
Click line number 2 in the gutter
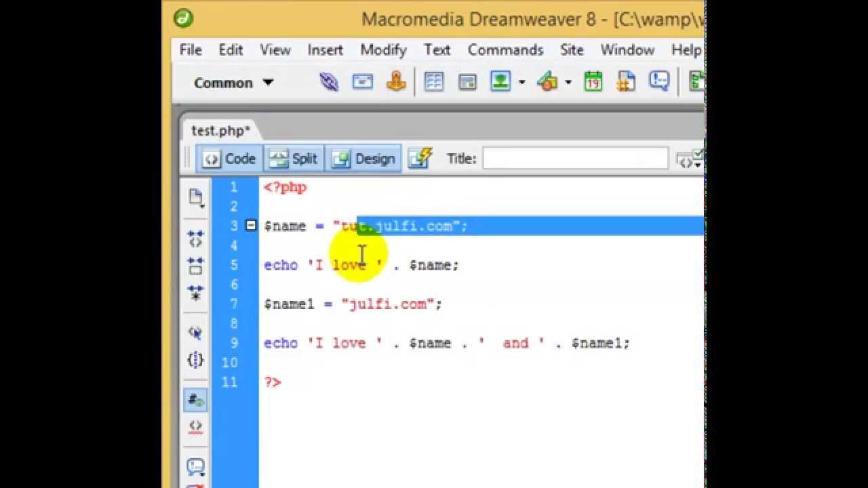[x=234, y=206]
